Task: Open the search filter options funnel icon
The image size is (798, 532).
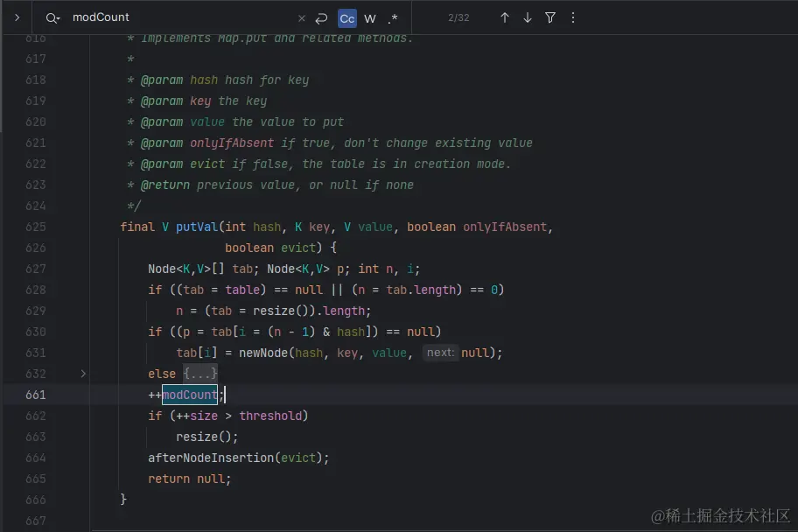Action: (550, 17)
